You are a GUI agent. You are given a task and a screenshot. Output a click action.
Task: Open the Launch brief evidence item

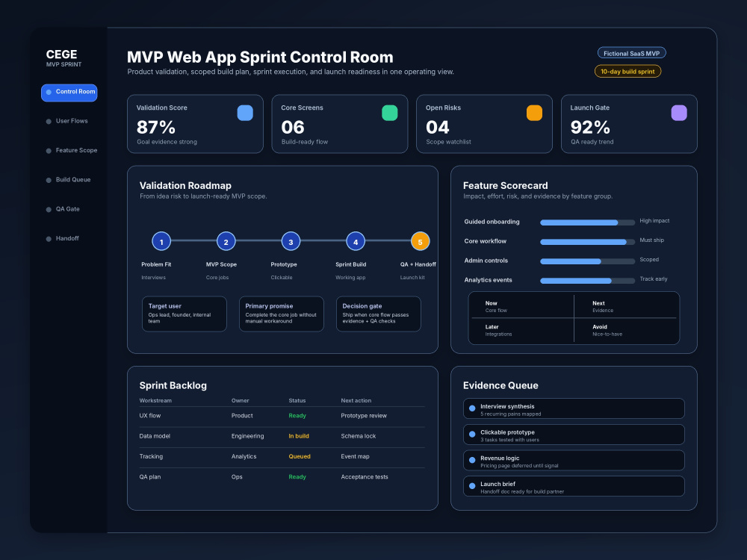coord(574,486)
